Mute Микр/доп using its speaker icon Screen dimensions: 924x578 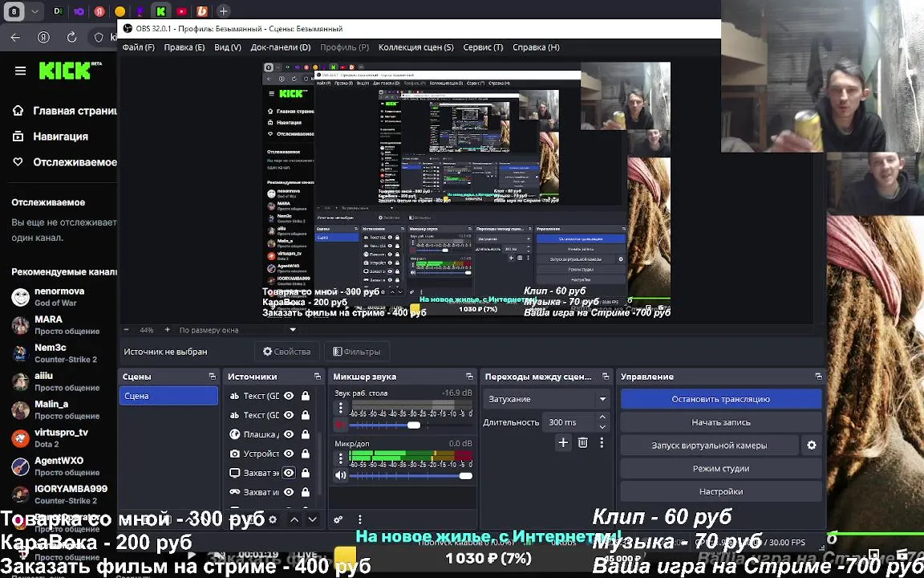pos(341,475)
